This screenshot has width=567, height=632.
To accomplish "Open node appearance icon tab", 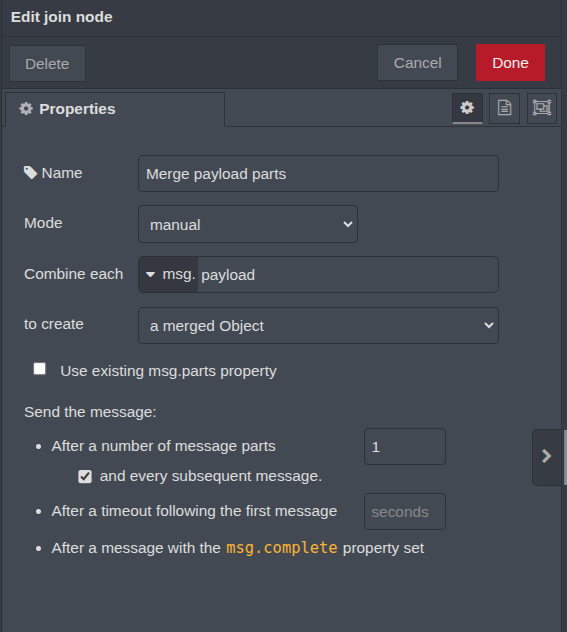I will 542,108.
